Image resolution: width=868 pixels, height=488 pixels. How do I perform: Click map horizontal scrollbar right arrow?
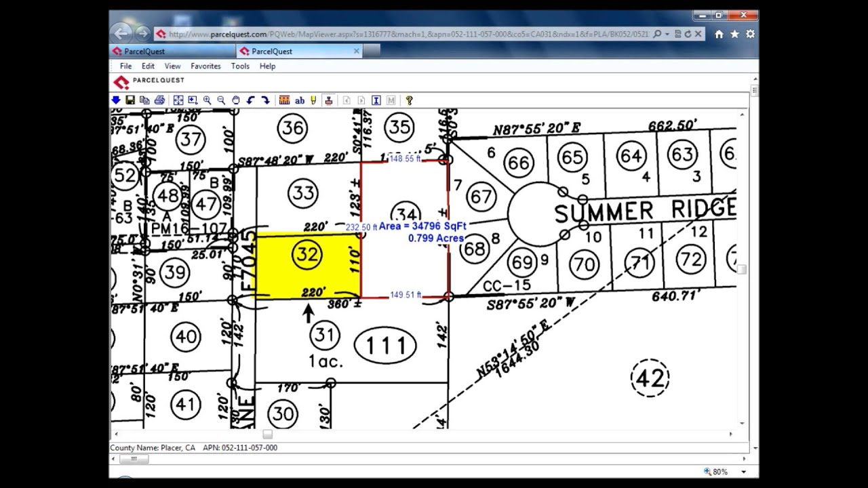[731, 434]
